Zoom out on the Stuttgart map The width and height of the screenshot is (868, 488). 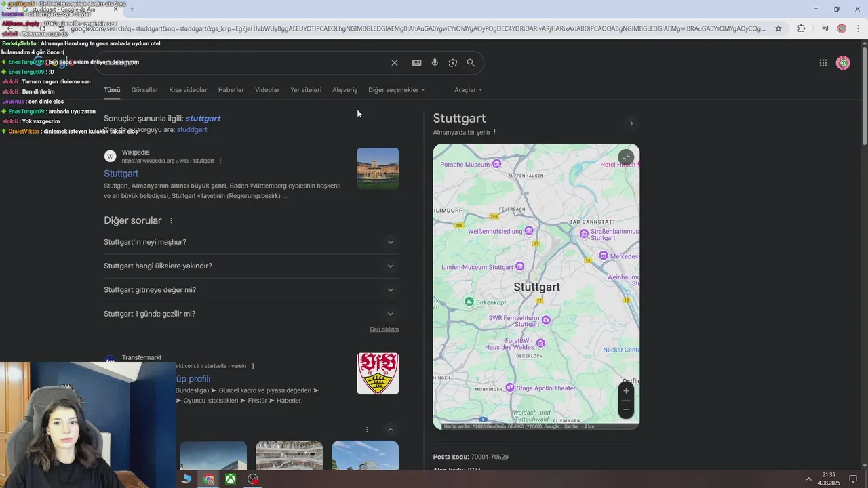tap(626, 409)
